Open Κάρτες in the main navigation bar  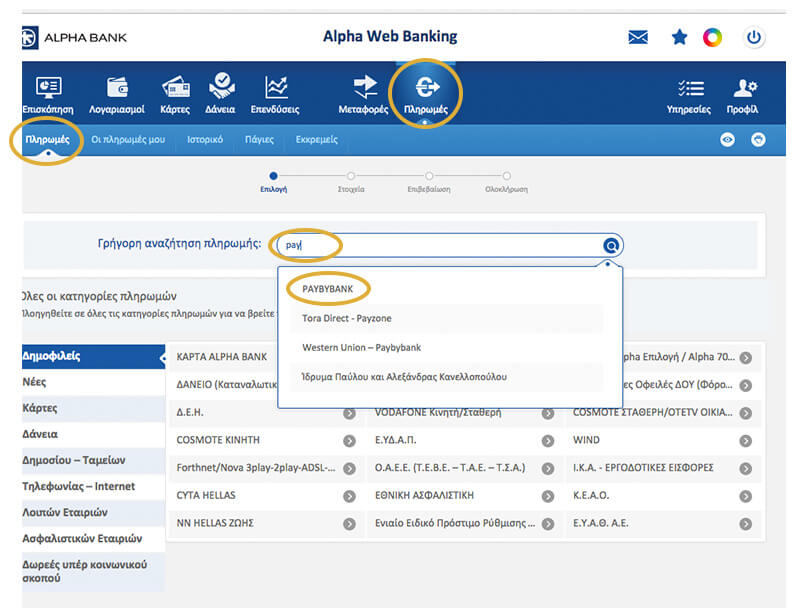pos(175,95)
